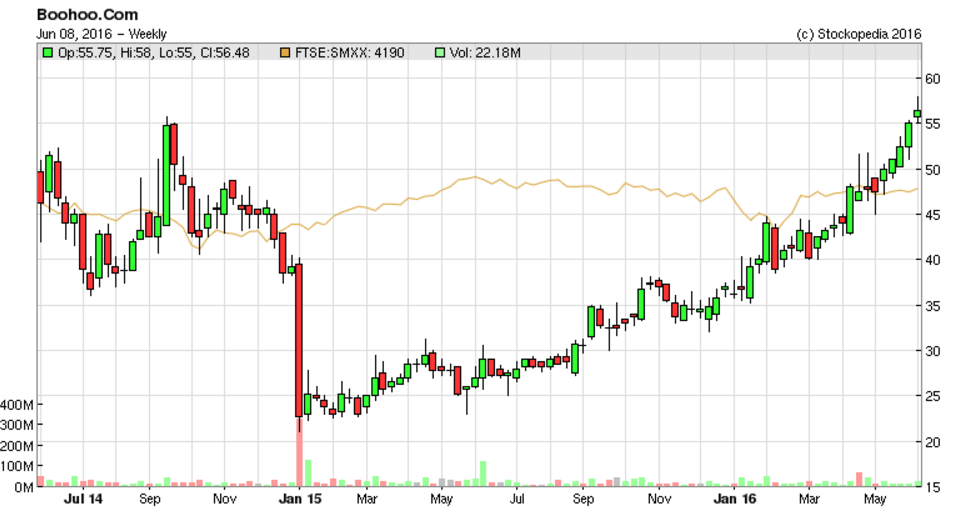
Task: Click the 'Sep' label after Jul 14
Action: point(150,499)
